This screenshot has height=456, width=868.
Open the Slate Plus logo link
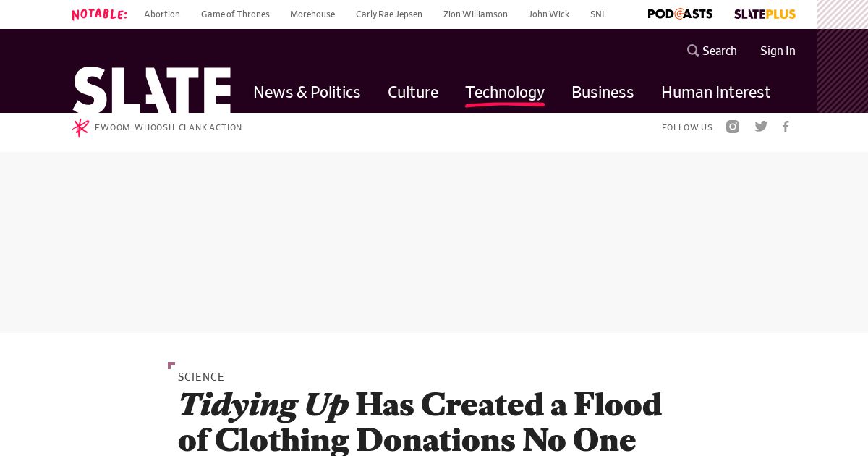pyautogui.click(x=765, y=14)
